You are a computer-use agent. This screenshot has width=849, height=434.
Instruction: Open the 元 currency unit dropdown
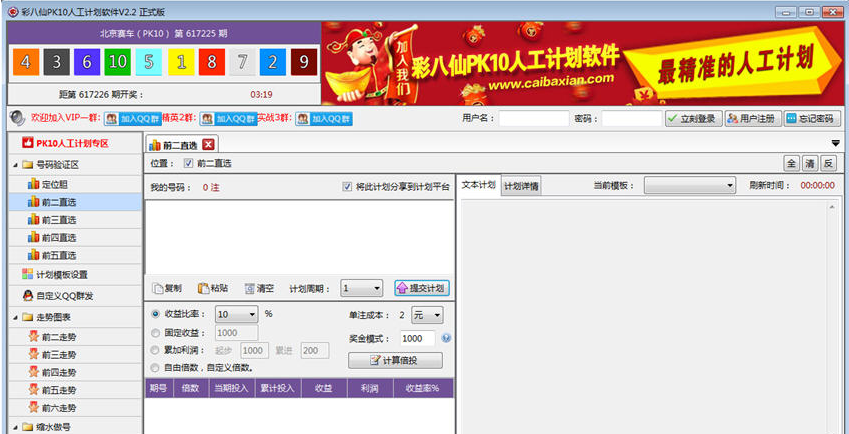427,315
